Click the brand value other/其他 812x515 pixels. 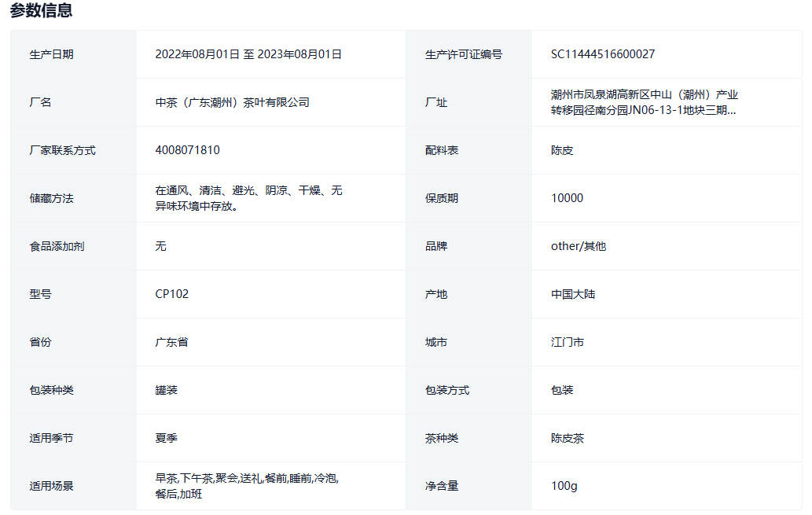click(579, 246)
